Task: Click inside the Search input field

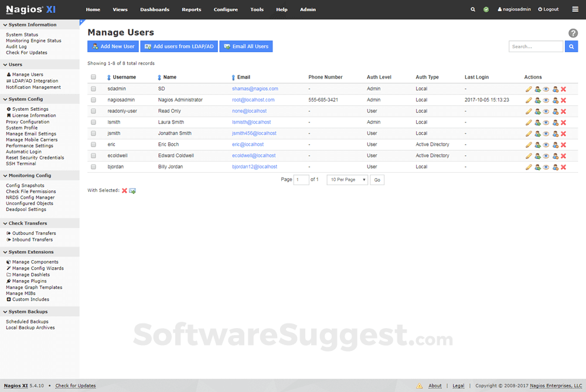Action: [535, 46]
